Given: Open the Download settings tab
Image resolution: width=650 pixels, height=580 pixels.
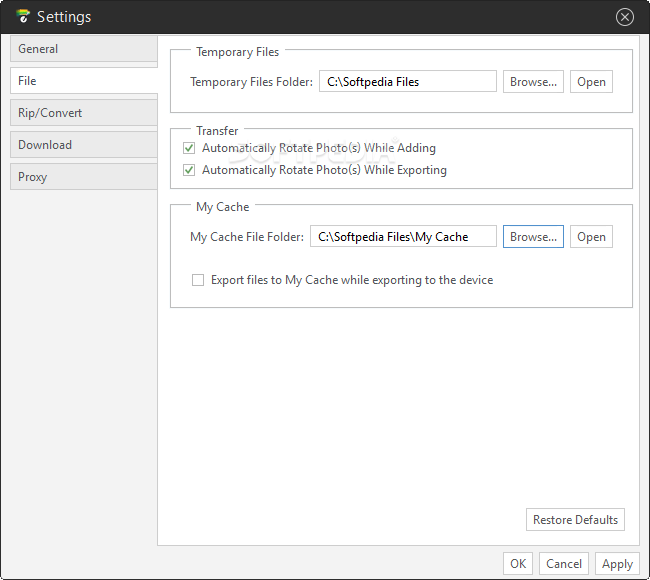Looking at the screenshot, I should tap(84, 145).
